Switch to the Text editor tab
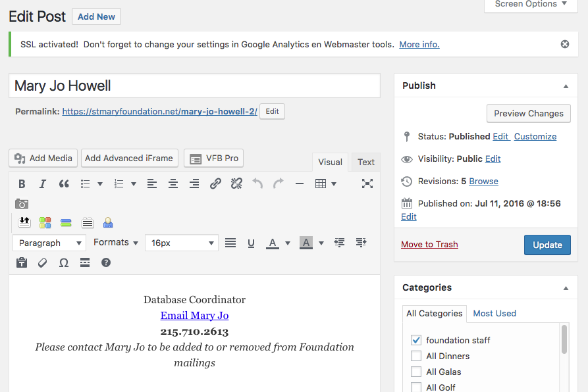Viewport: 588px width, 392px height. 366,162
